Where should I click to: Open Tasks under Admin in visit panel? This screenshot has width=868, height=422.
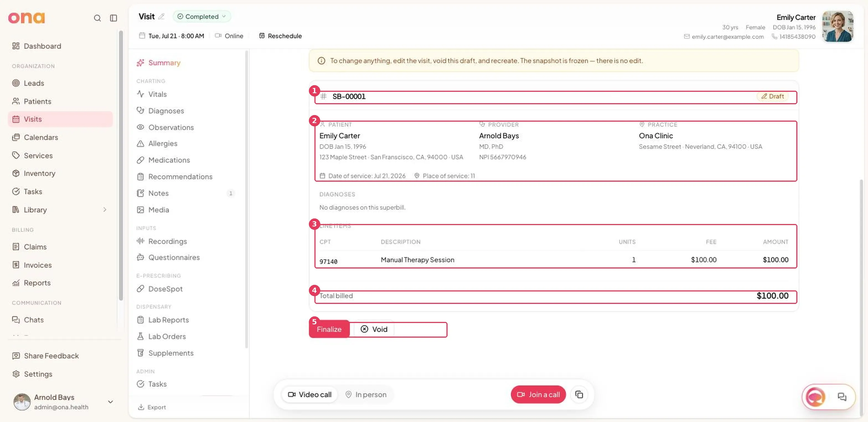coord(152,384)
